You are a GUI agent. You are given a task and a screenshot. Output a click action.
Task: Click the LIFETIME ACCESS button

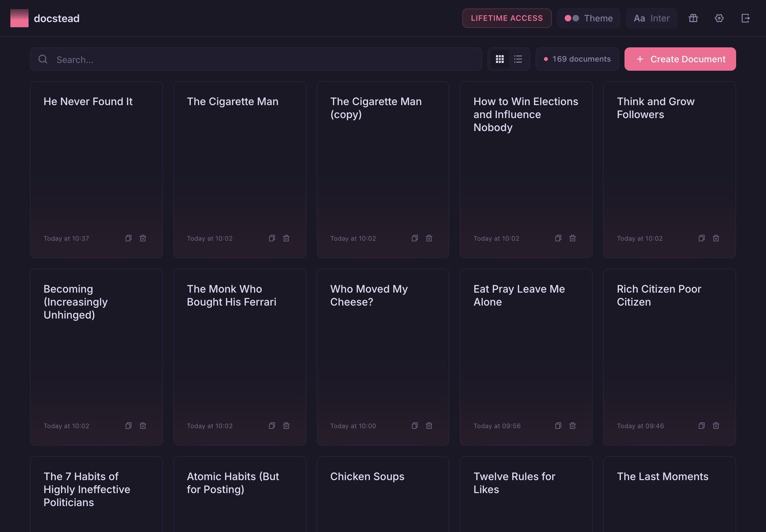(x=507, y=18)
